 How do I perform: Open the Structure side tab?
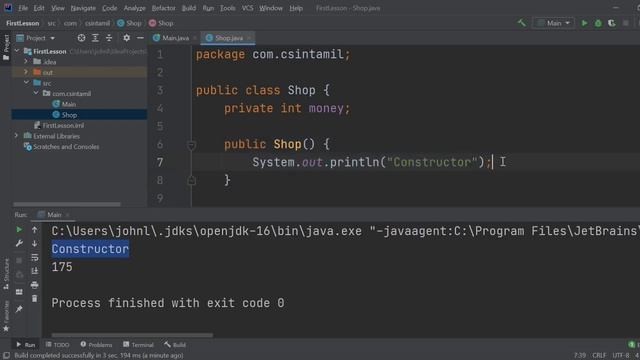click(x=6, y=274)
